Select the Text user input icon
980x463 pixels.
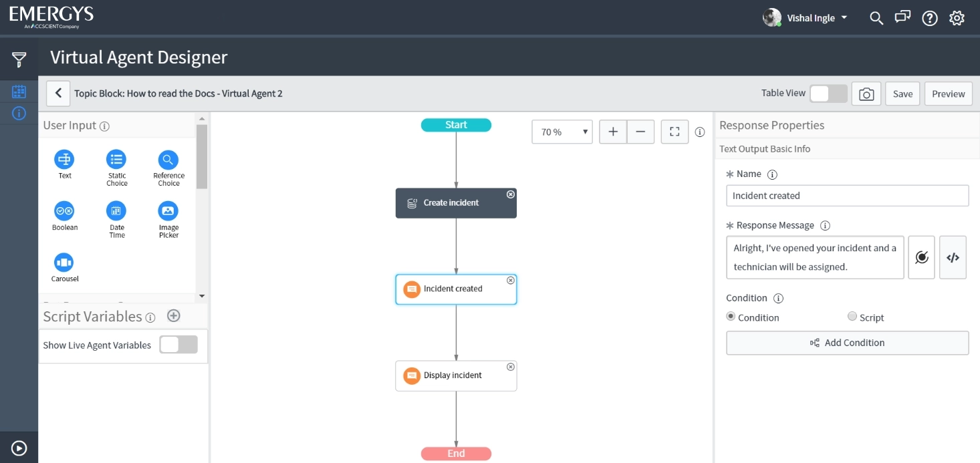(64, 159)
